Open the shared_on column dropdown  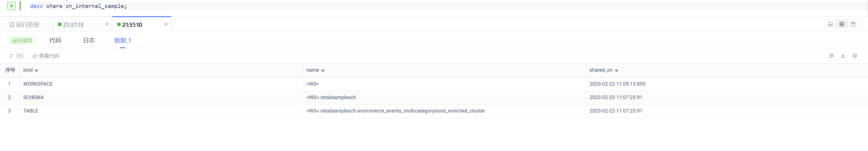(616, 71)
